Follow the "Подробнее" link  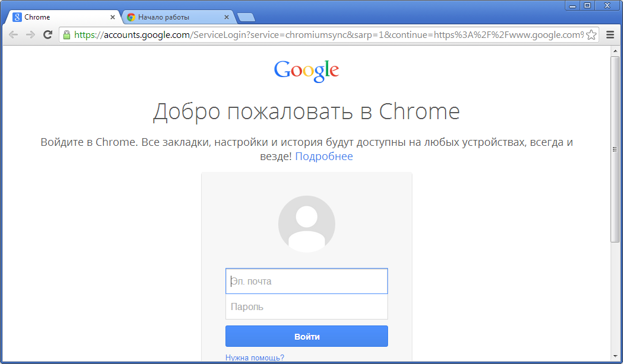pos(324,157)
